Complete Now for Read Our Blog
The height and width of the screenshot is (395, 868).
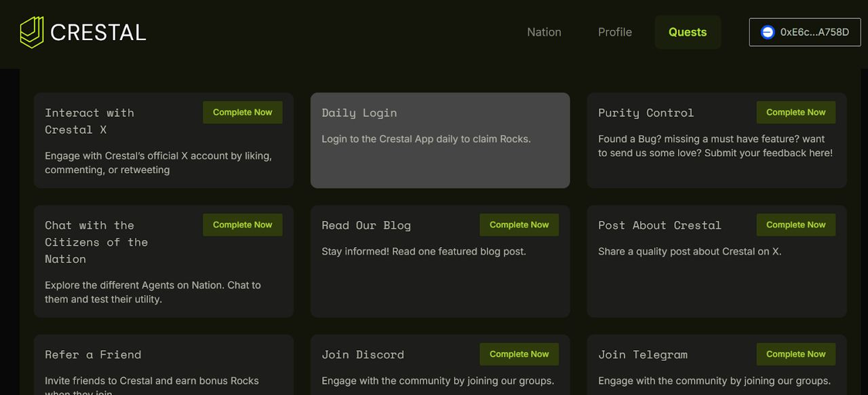(x=519, y=225)
